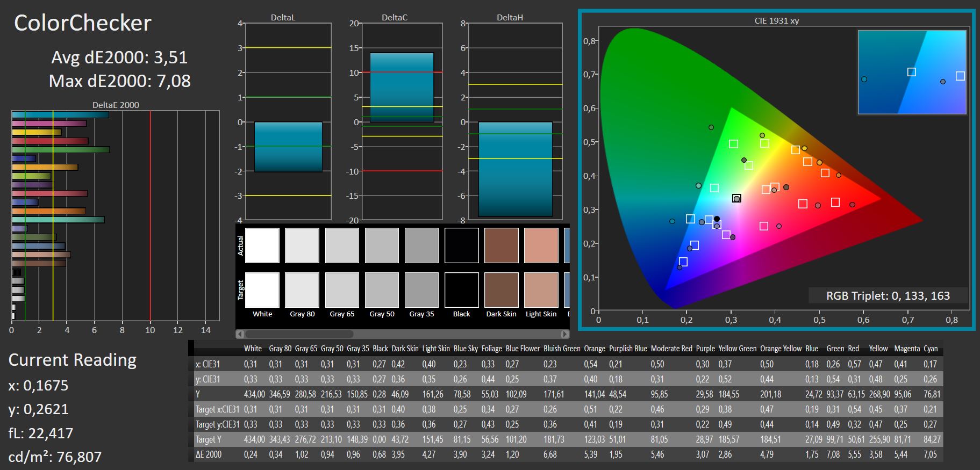Select the Actual Black swatch
The height and width of the screenshot is (470, 980).
click(x=462, y=245)
